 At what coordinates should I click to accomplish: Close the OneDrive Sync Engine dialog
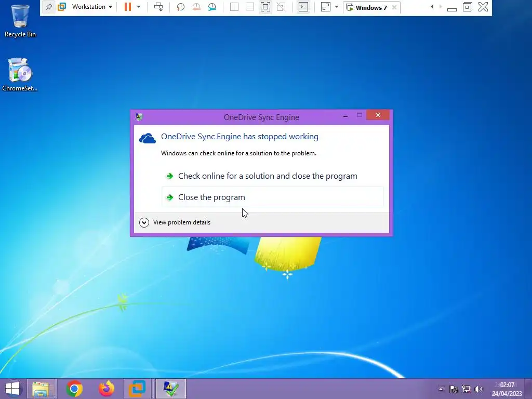pos(378,115)
